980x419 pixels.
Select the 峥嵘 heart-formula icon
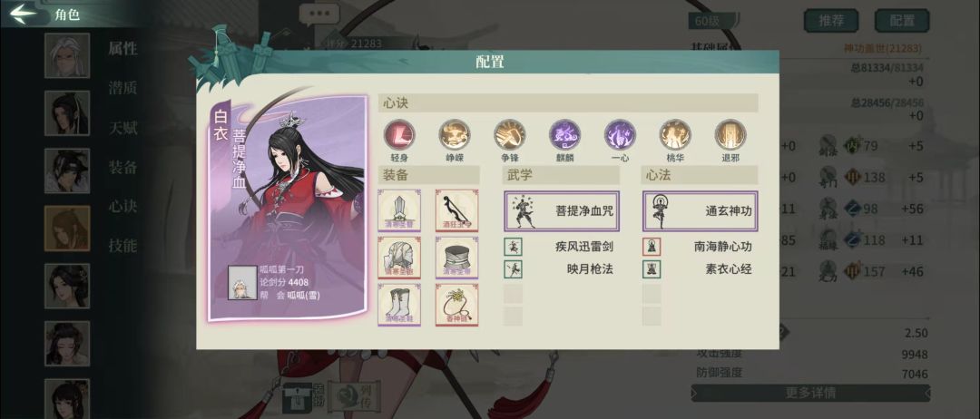click(x=455, y=135)
